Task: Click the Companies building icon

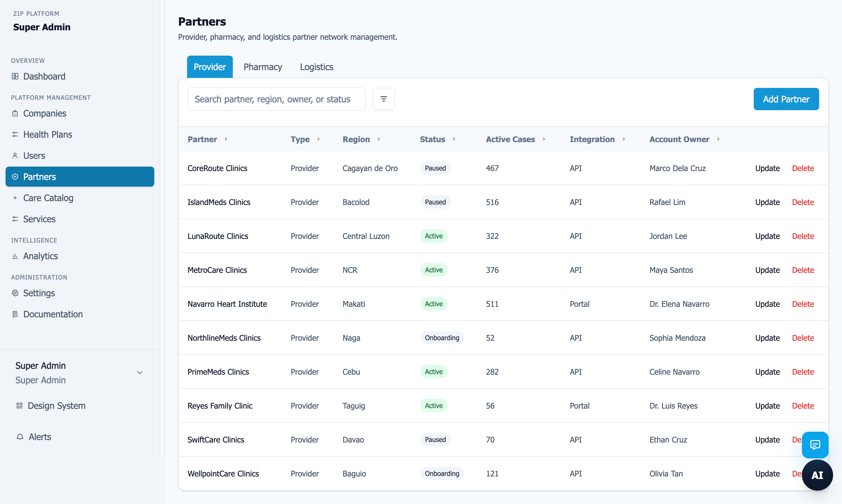Action: 15,113
